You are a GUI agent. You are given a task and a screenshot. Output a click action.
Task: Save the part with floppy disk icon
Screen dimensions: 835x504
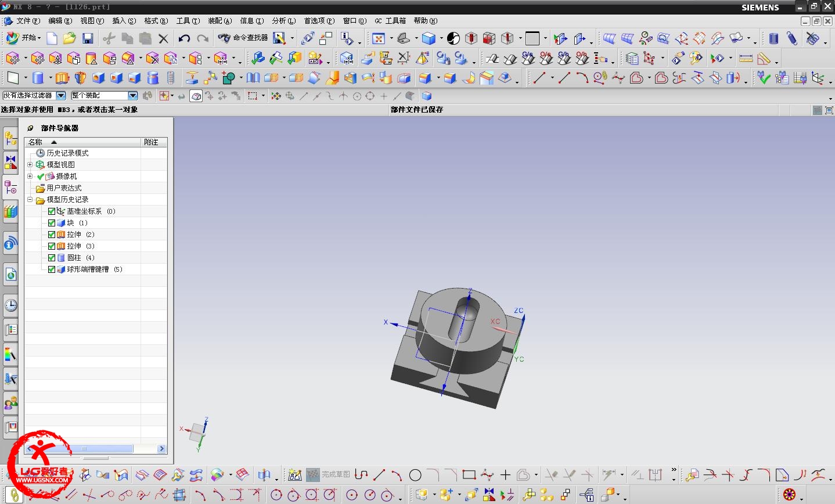(88, 38)
